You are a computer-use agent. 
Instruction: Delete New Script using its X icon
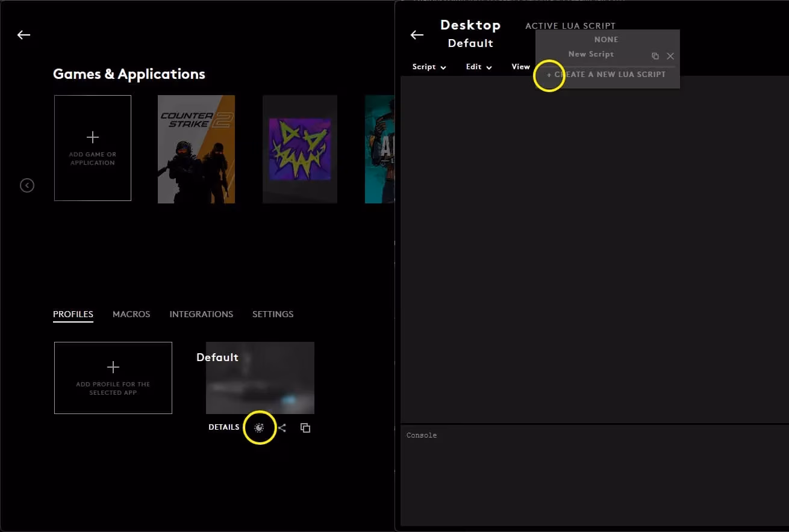coord(670,56)
